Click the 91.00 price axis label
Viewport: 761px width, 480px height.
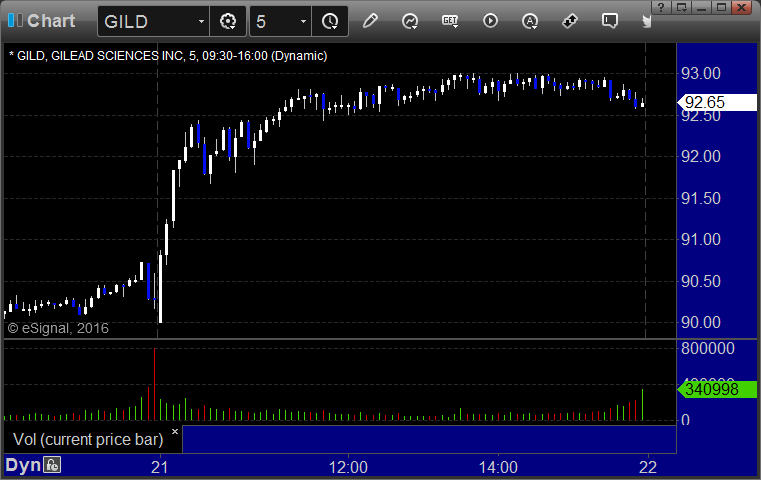coord(701,239)
